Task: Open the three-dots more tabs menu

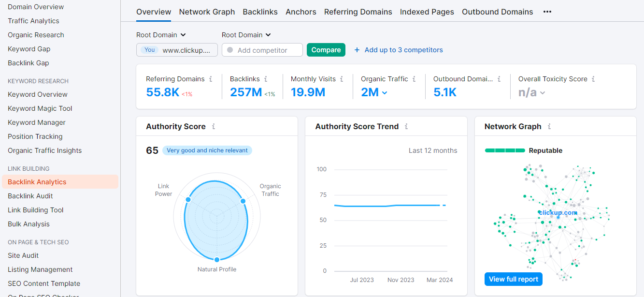Action: pyautogui.click(x=547, y=12)
